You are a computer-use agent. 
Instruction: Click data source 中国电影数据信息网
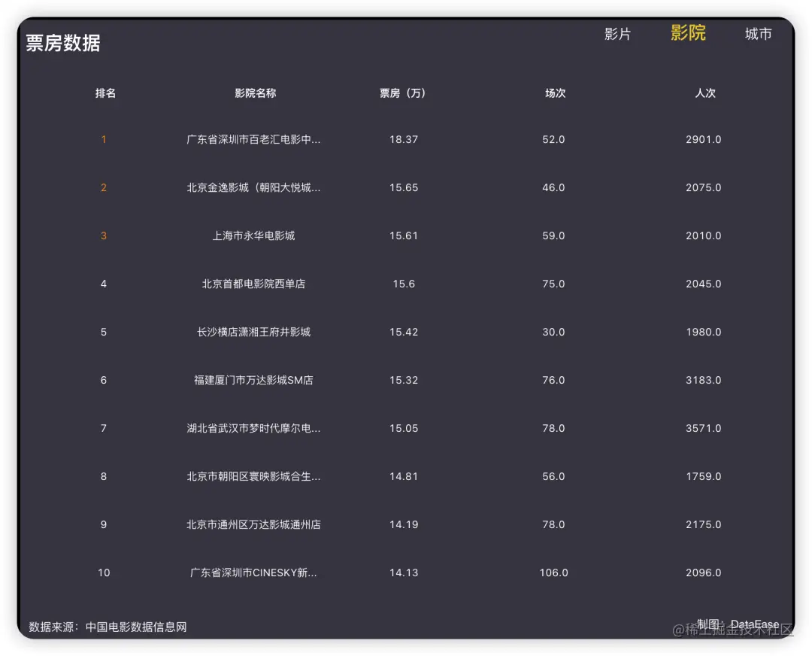click(135, 627)
